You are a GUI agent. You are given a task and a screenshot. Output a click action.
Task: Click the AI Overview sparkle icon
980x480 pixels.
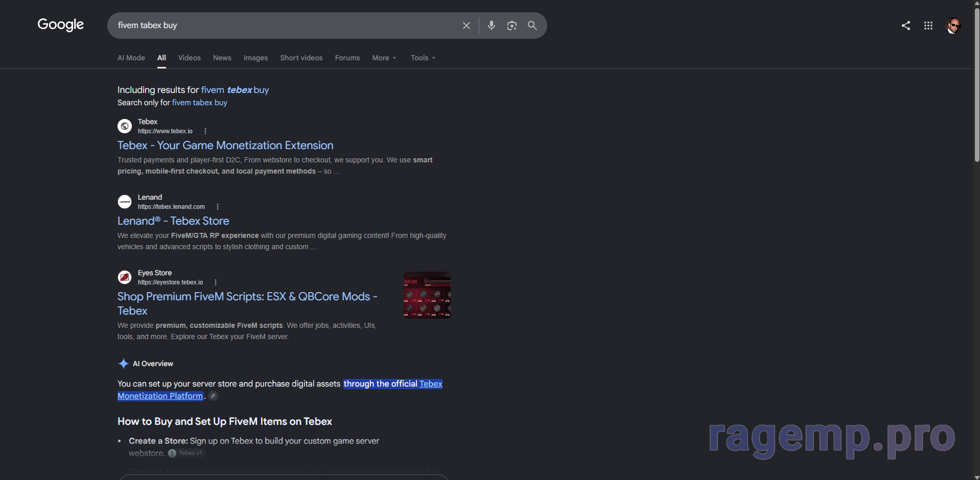[x=123, y=364]
